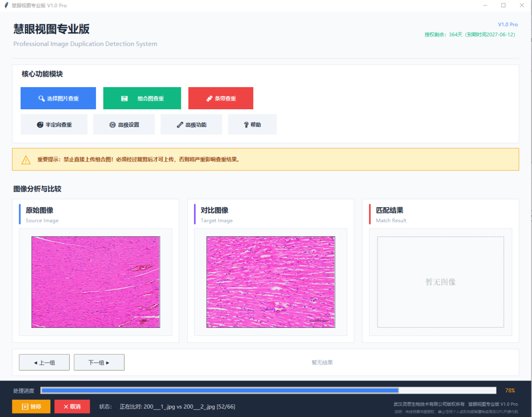Click the 处理进度 progress bar
The width and height of the screenshot is (532, 417).
tap(268, 390)
